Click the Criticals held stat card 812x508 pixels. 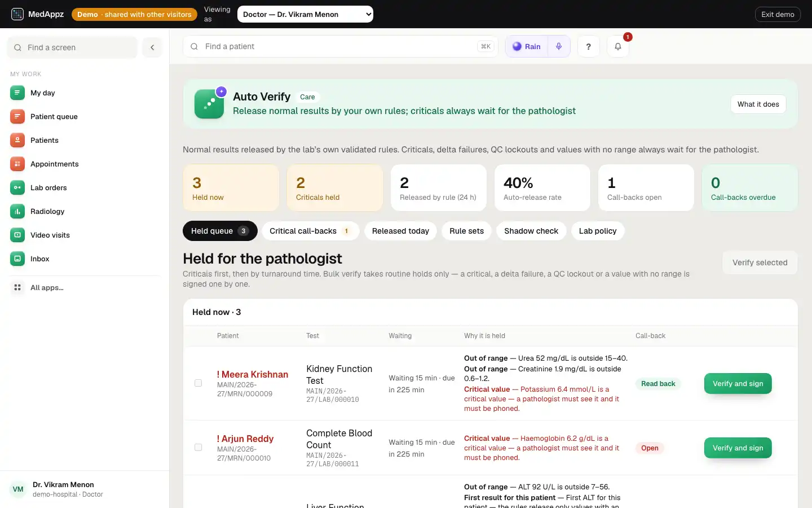335,188
